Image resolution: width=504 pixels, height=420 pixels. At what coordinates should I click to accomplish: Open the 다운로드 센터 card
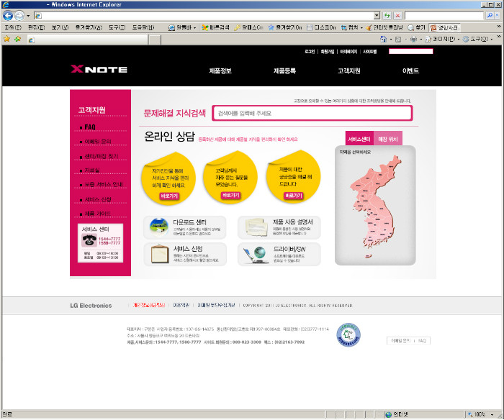185,227
